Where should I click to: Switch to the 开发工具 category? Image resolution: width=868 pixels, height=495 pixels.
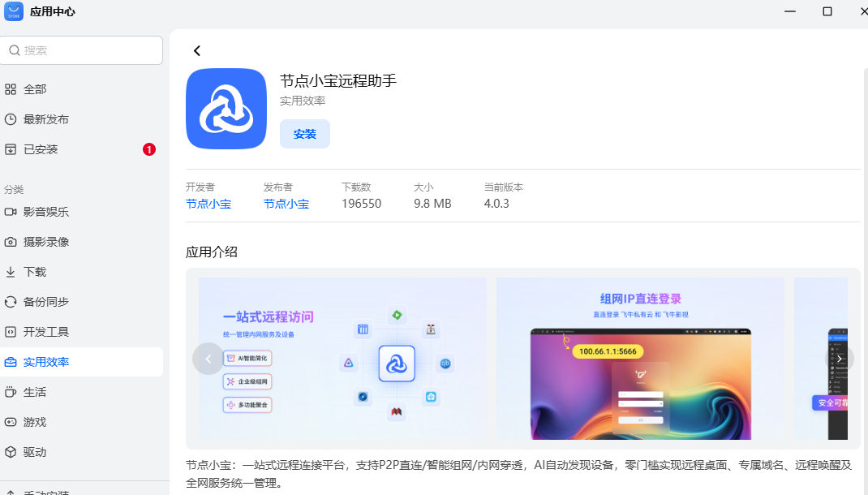coord(46,332)
